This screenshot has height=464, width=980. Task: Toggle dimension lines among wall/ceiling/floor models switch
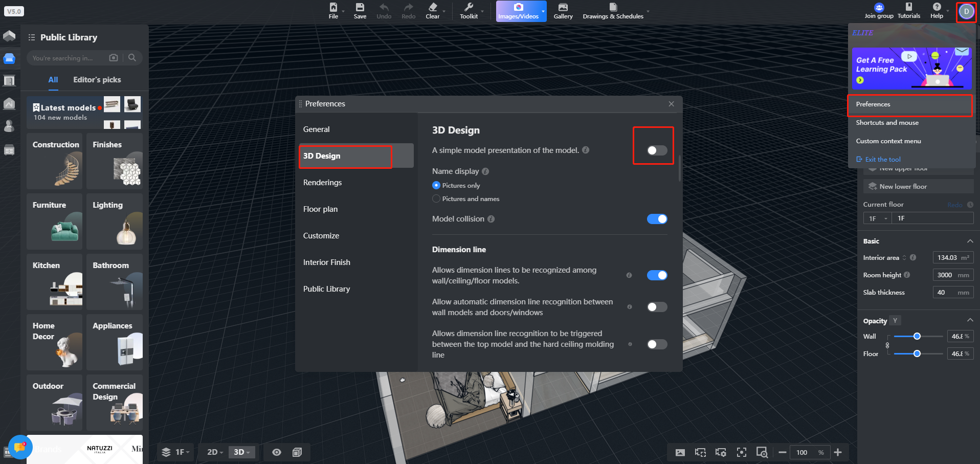(x=657, y=275)
